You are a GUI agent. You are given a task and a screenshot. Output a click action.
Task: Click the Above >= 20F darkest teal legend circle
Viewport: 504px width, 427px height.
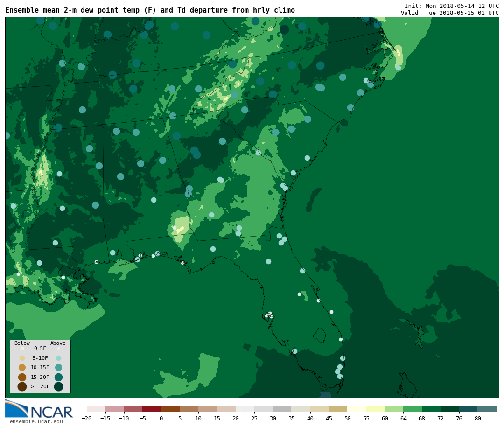tap(58, 386)
